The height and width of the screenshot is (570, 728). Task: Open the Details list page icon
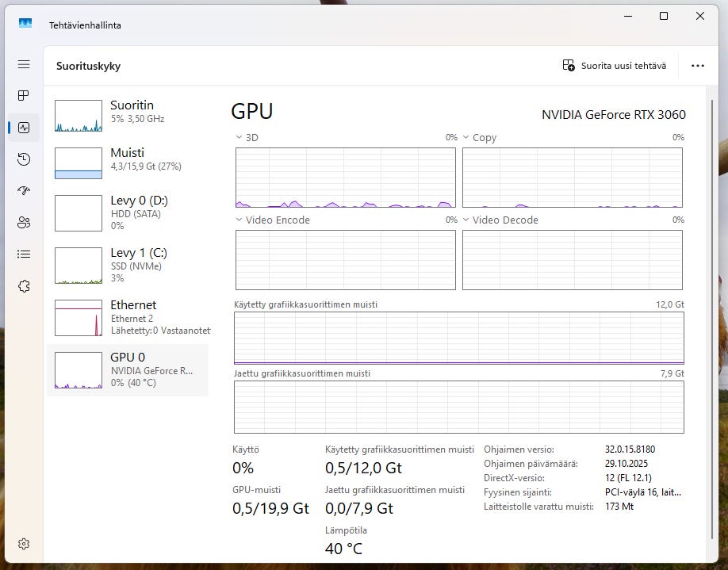click(x=24, y=254)
